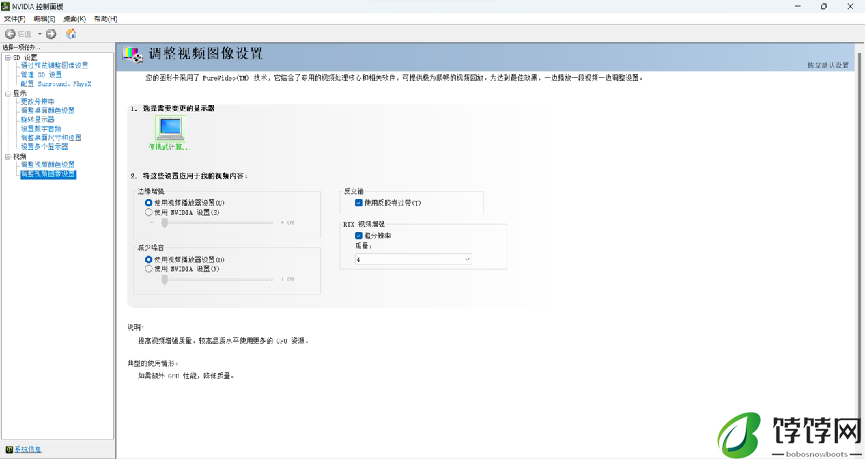Open 配置 Surround、PhysX in the tree

tap(56, 84)
